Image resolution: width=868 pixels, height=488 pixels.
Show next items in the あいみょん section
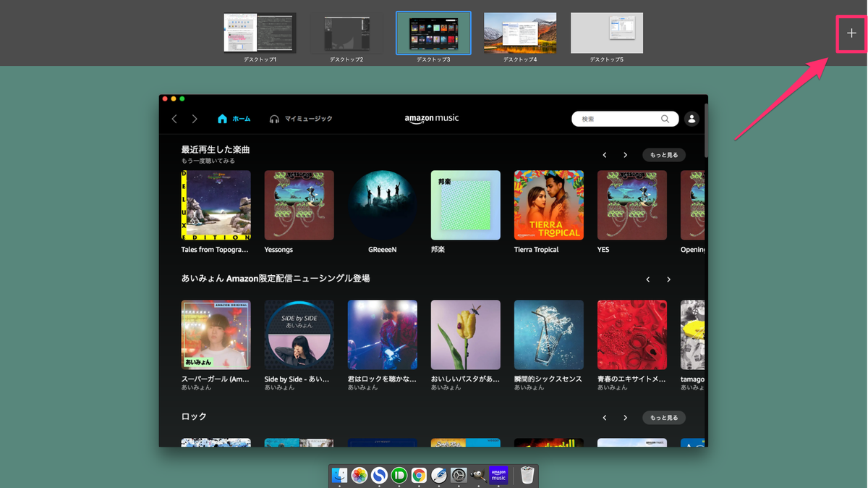pyautogui.click(x=669, y=279)
